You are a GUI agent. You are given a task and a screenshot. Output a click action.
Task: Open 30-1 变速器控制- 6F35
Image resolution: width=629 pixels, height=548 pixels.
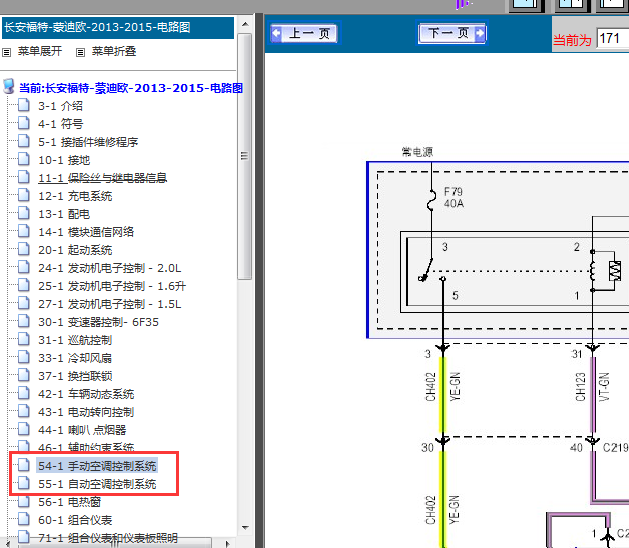coord(98,322)
